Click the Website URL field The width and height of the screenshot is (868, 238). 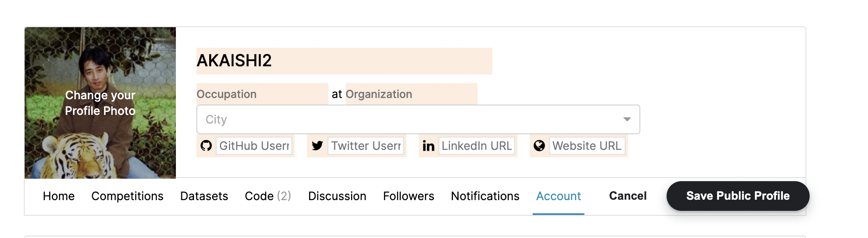(587, 146)
